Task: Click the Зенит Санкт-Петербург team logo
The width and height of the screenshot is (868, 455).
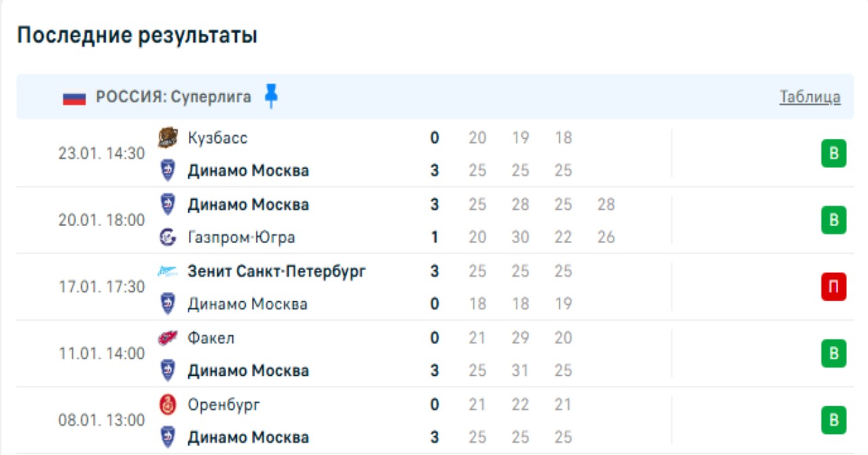Action: click(167, 272)
